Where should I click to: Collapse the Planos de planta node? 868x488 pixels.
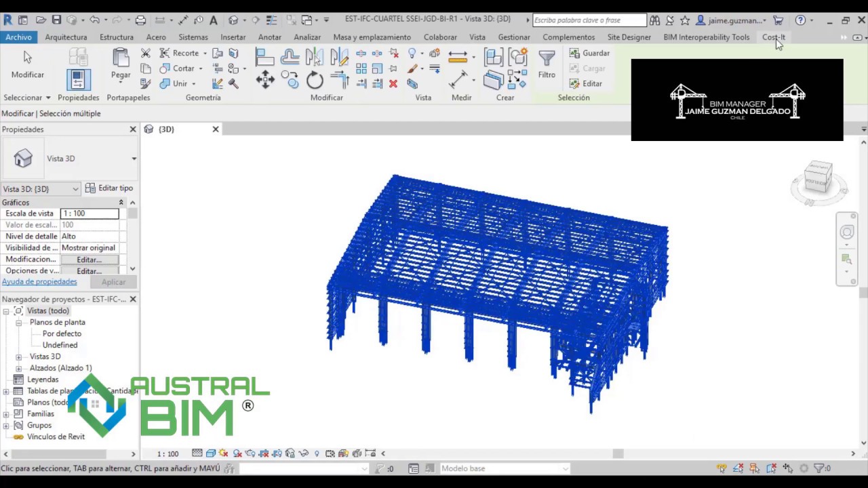click(x=19, y=323)
